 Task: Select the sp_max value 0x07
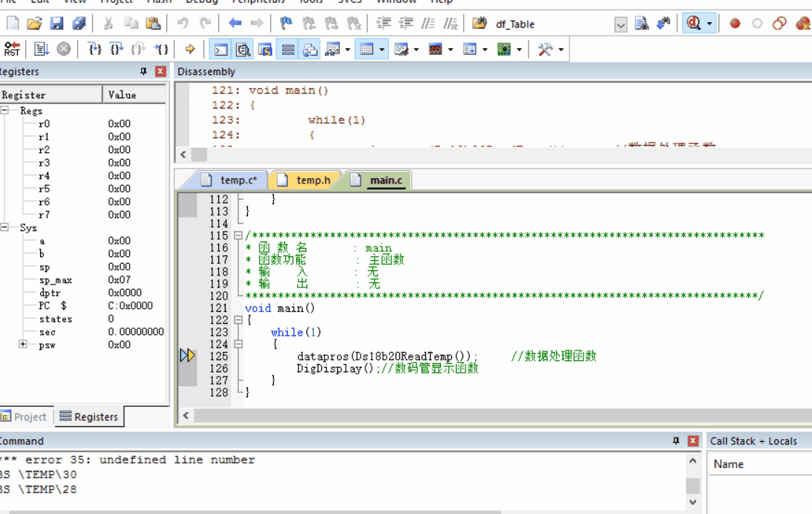[119, 280]
